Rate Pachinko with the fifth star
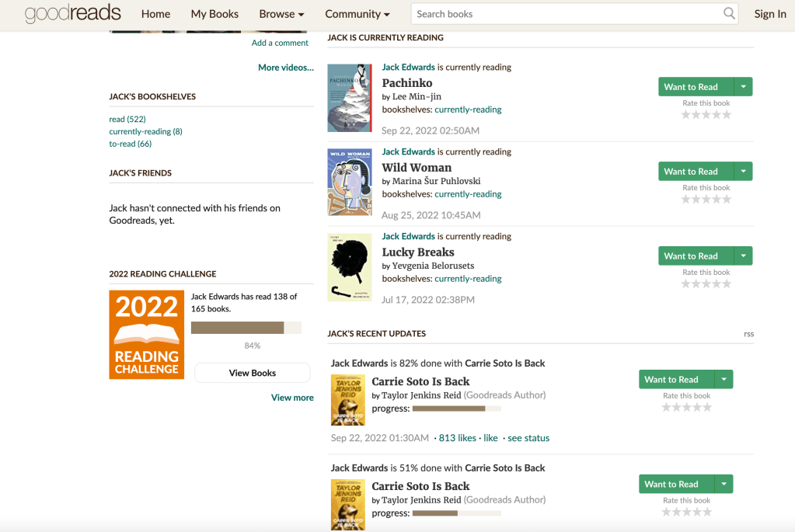The image size is (795, 532). point(727,115)
